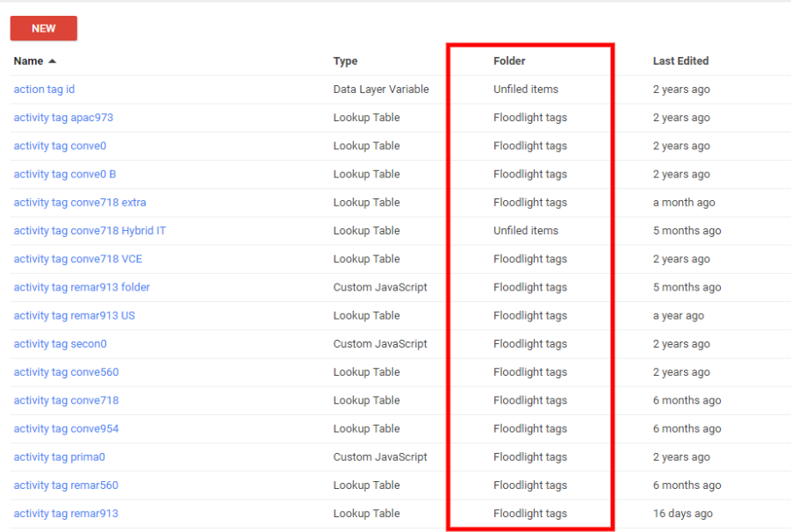Open 'activity tag conve718 VCE' variable
Viewport: 791px width, 532px height.
(x=77, y=259)
